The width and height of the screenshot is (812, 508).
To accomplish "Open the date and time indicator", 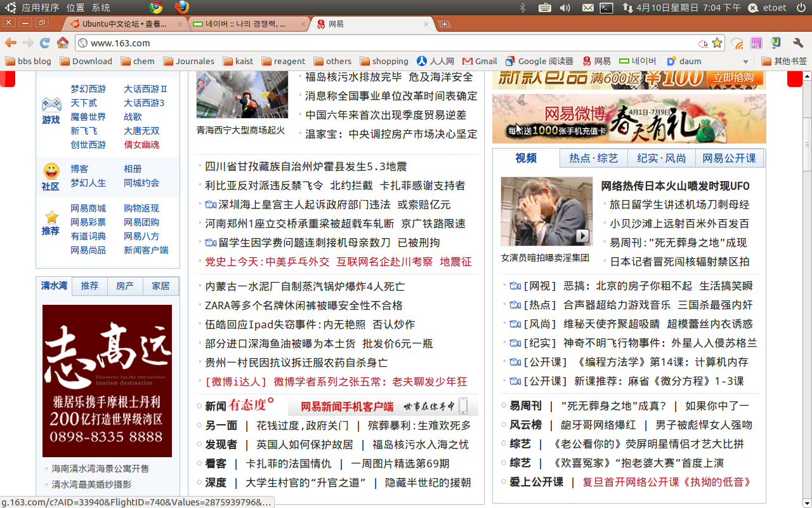I will (x=688, y=8).
